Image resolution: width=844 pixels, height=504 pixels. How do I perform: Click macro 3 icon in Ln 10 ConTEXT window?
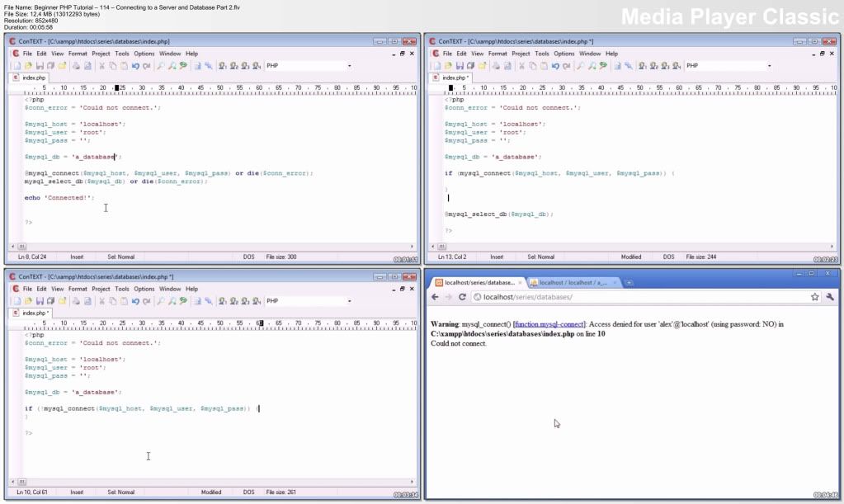(x=245, y=301)
